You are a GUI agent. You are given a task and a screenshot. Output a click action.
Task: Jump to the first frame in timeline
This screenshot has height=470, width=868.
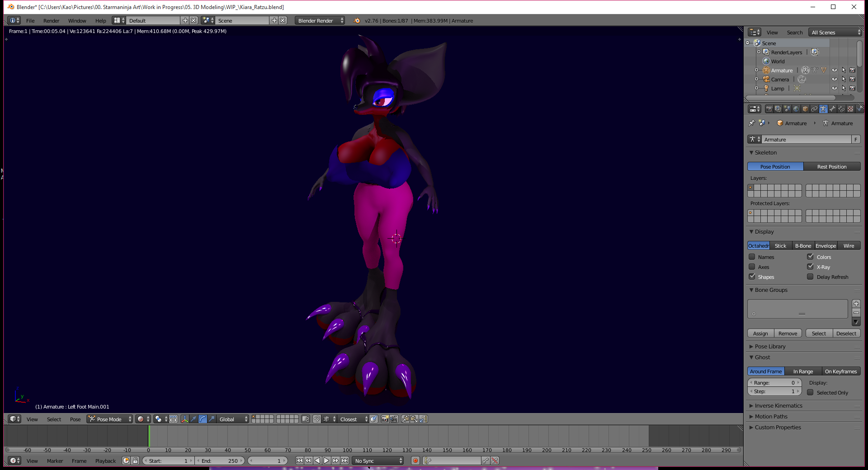(299, 461)
